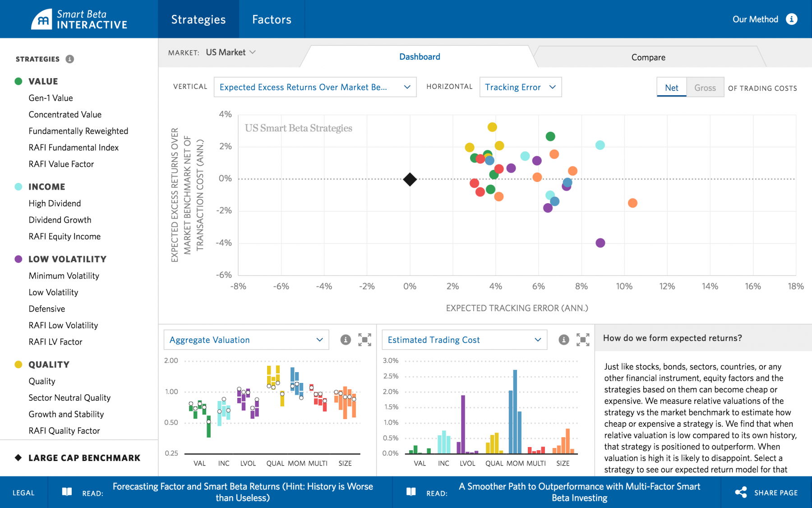
Task: Open the Our Method link
Action: tap(755, 19)
